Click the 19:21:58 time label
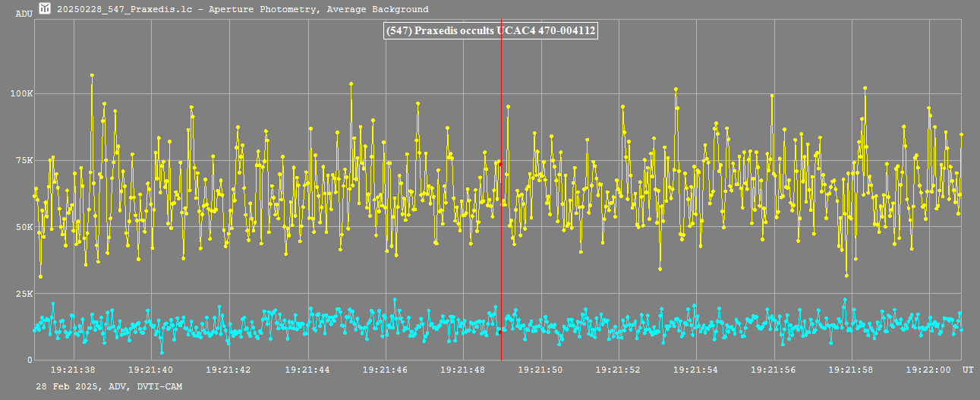The width and height of the screenshot is (980, 400). click(852, 370)
